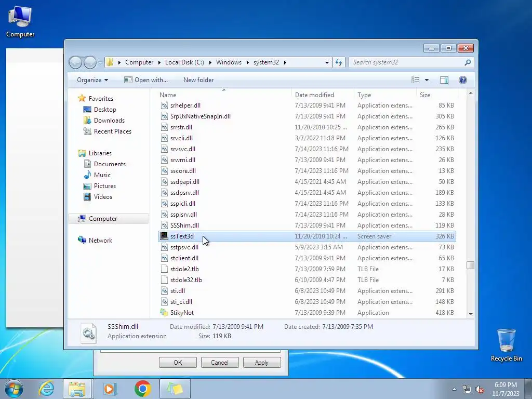Select the srhelper.dll file icon
Viewport: 532px width, 399px height.
[164, 105]
